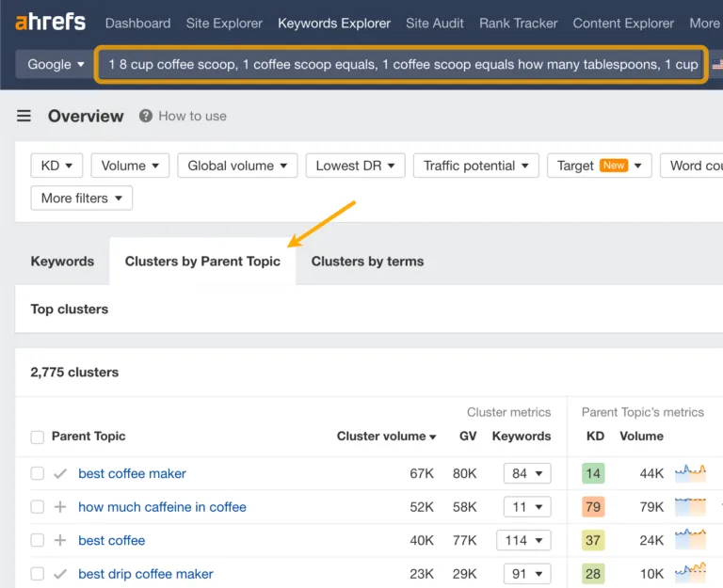Screen dimensions: 723x588
Task: Click the Ahrefs logo
Action: coord(50,23)
